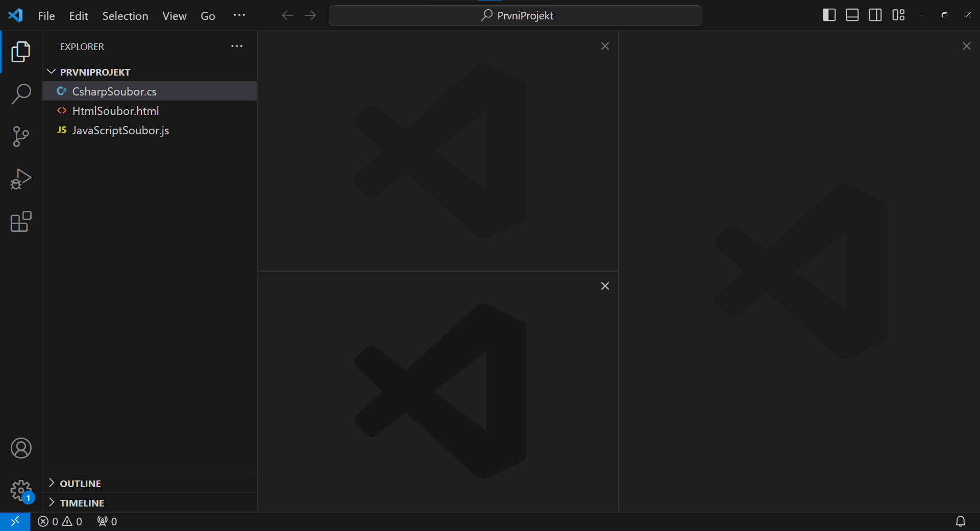Image resolution: width=980 pixels, height=531 pixels.
Task: Open the remote connection indicator in status bar
Action: click(x=15, y=521)
